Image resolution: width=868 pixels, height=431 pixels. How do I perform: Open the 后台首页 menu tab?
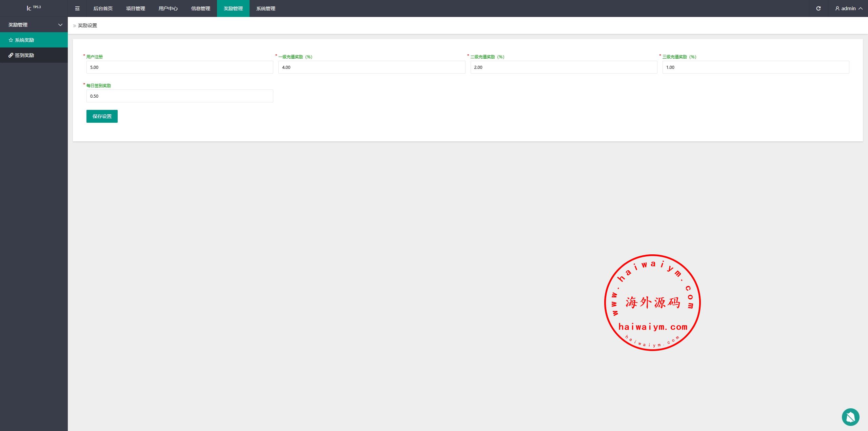tap(103, 8)
